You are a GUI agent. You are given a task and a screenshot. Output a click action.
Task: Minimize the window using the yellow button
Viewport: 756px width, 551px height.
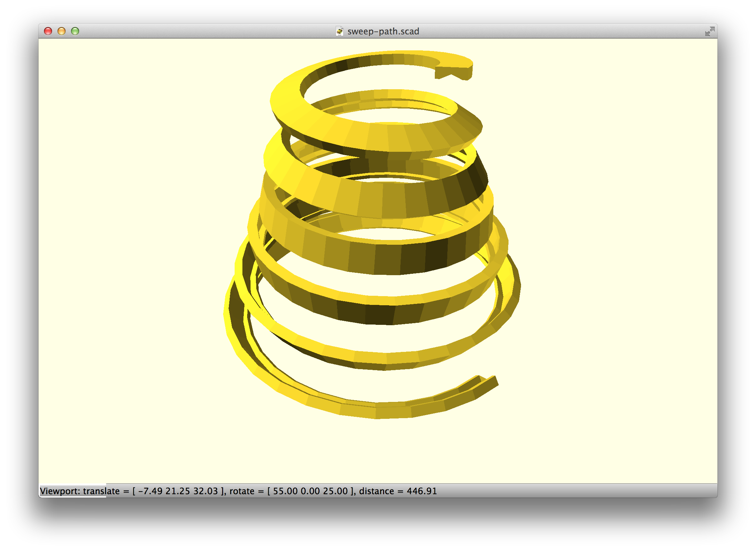62,31
